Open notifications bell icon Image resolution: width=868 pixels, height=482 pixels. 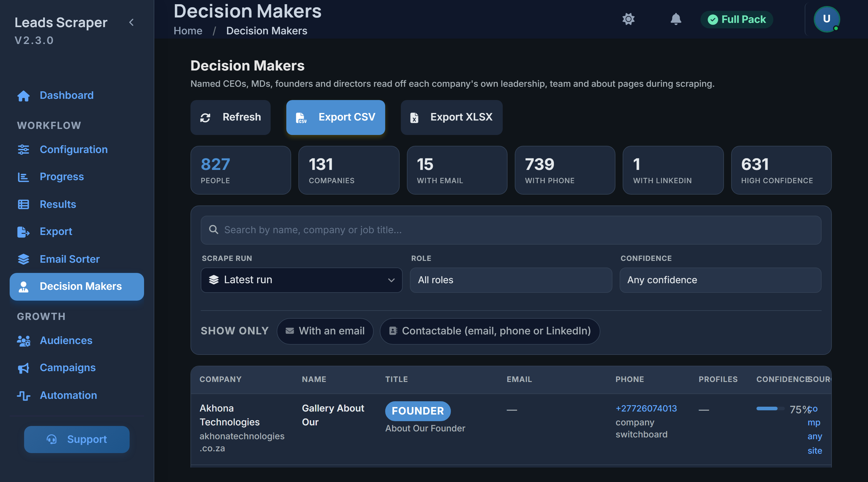tap(676, 19)
